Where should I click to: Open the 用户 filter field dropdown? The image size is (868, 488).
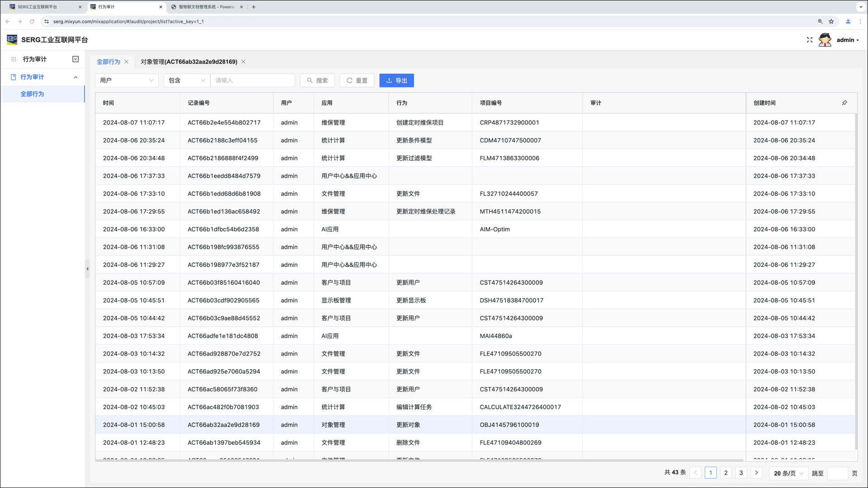pos(127,80)
